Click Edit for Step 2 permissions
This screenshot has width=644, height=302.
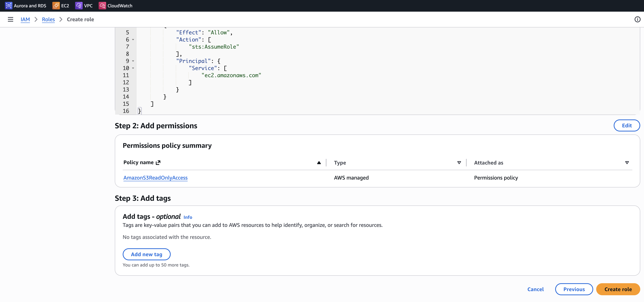pos(626,125)
